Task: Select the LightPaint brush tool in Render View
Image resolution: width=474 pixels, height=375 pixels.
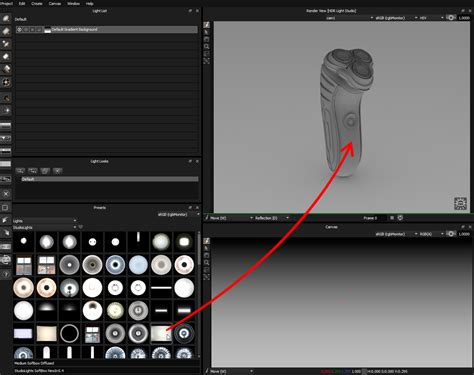Action: (x=207, y=25)
